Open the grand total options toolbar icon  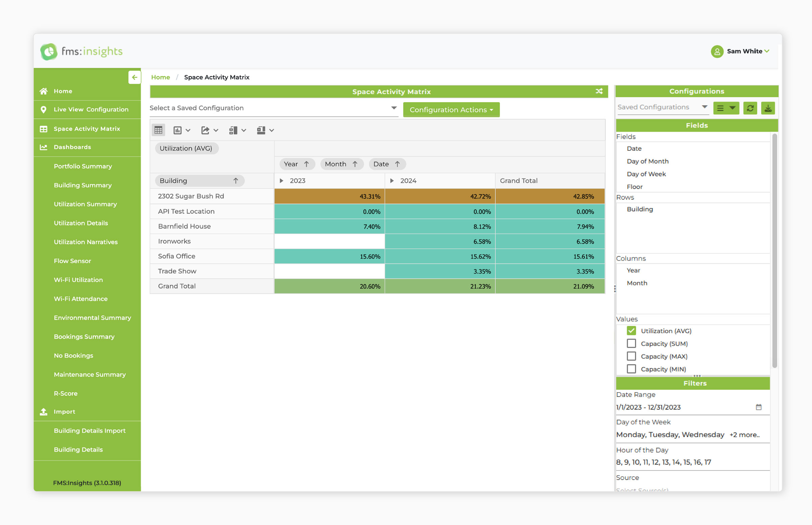coord(266,130)
